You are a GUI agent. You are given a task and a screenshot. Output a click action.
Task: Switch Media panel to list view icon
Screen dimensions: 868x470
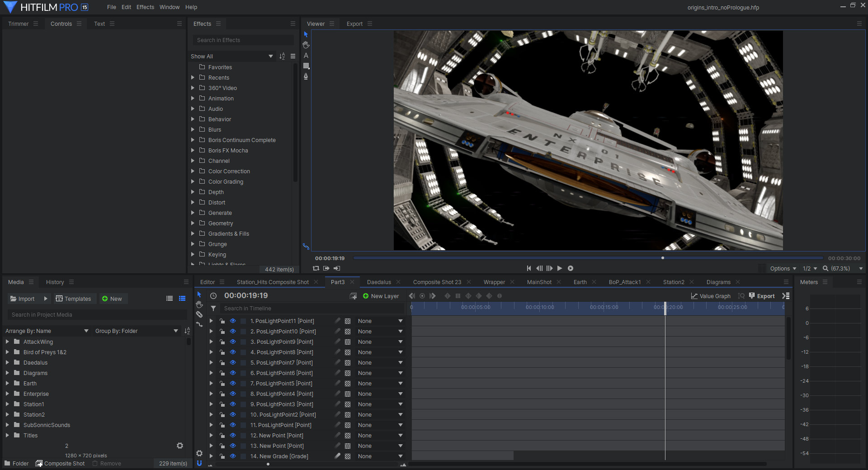[x=170, y=299]
